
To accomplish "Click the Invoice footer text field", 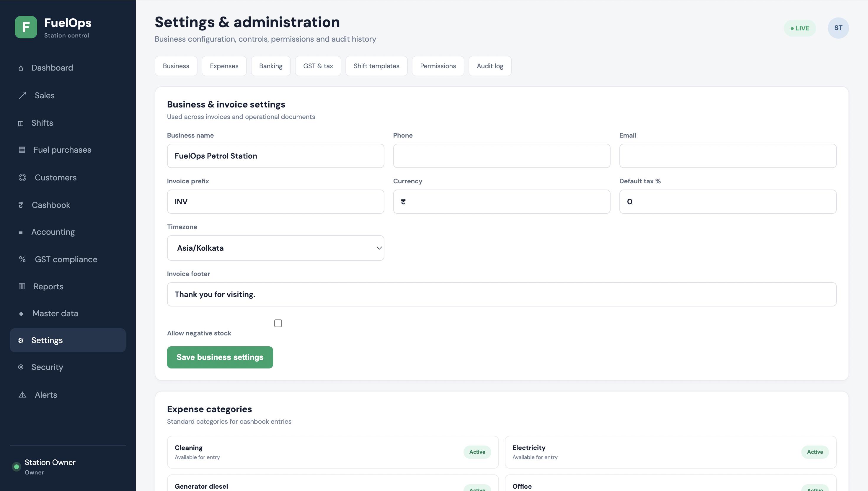I will tap(501, 294).
